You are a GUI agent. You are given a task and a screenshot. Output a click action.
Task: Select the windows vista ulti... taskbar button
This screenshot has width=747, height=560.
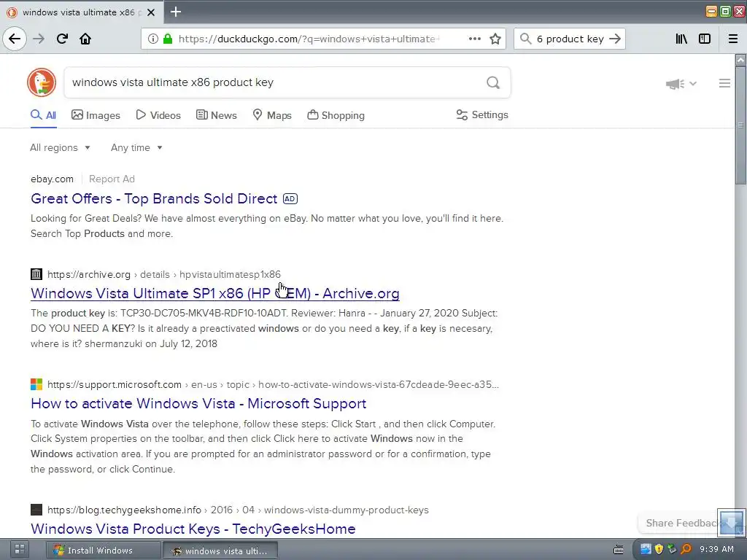[x=220, y=551]
